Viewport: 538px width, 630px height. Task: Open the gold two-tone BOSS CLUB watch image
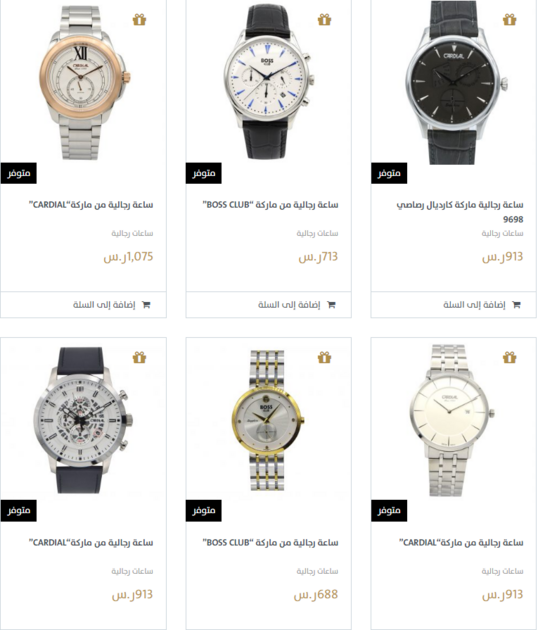pyautogui.click(x=268, y=420)
